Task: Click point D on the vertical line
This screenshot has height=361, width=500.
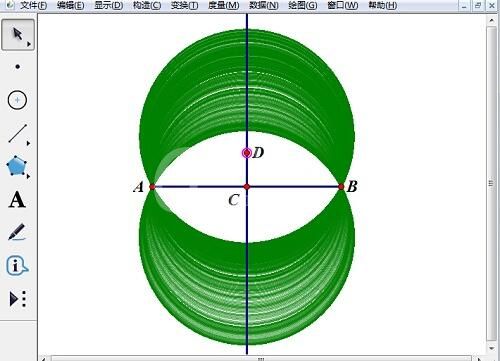Action: click(247, 153)
